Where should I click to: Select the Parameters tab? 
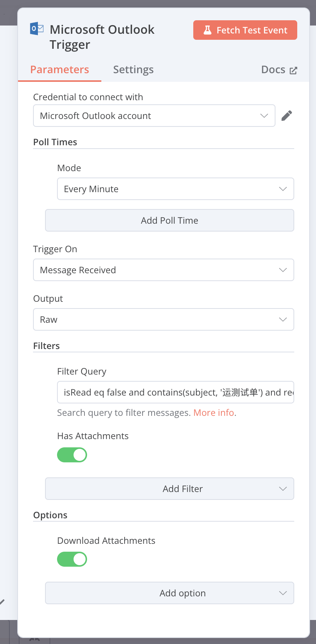point(60,70)
